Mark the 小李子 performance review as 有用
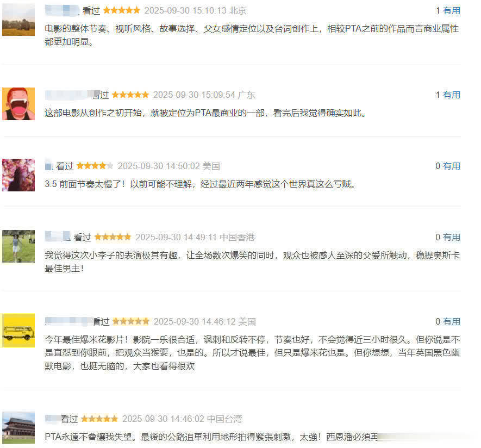The width and height of the screenshot is (481, 448). 451,237
